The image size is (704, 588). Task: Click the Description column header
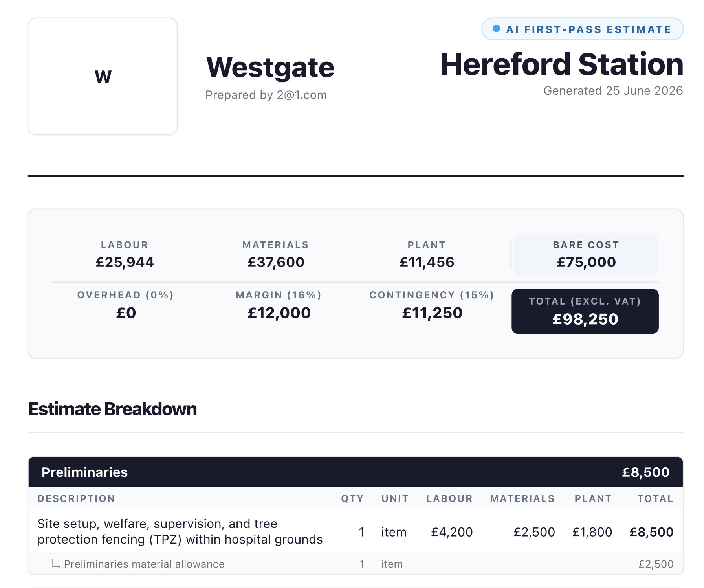[76, 498]
